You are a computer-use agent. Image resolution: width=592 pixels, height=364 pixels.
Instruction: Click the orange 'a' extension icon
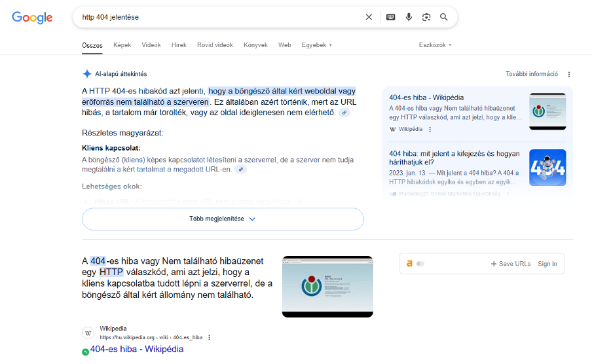tap(409, 264)
